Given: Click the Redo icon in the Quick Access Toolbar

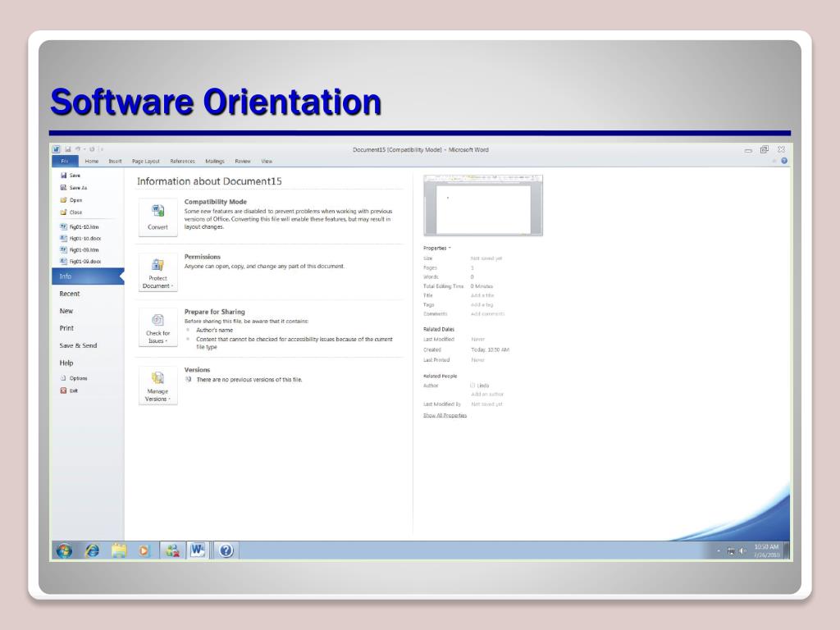Looking at the screenshot, I should point(92,149).
